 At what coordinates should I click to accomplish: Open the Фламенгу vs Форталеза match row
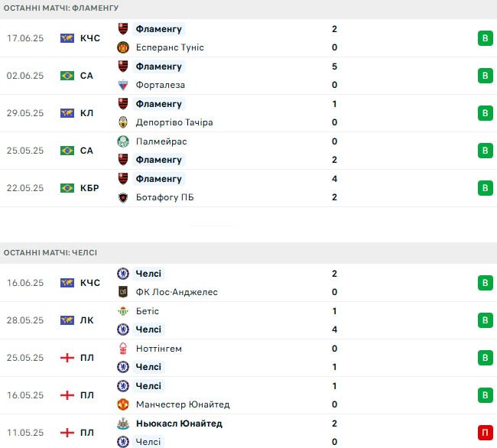coord(248,76)
